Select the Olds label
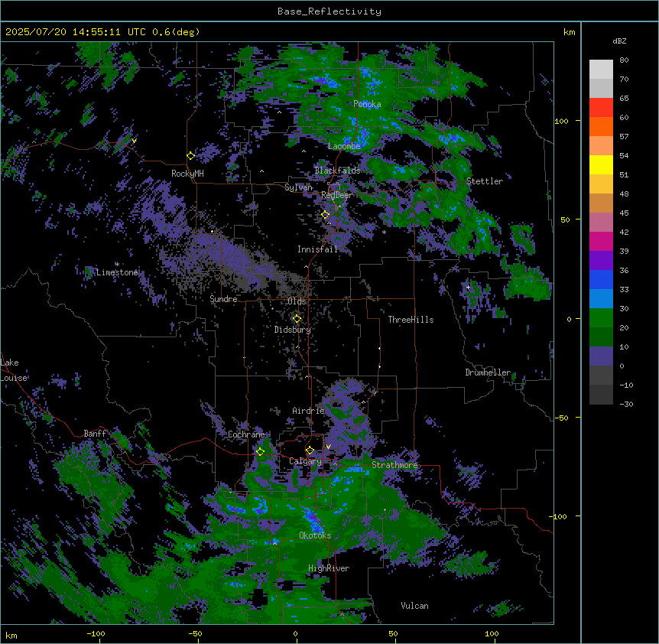659x644 pixels. pyautogui.click(x=297, y=301)
